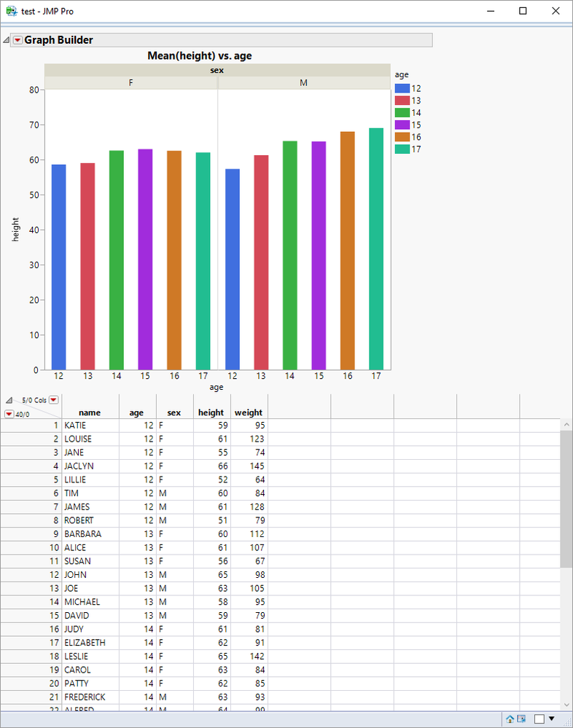Click the Home Window icon in status bar
Screen dimensions: 573x728
(x=510, y=719)
